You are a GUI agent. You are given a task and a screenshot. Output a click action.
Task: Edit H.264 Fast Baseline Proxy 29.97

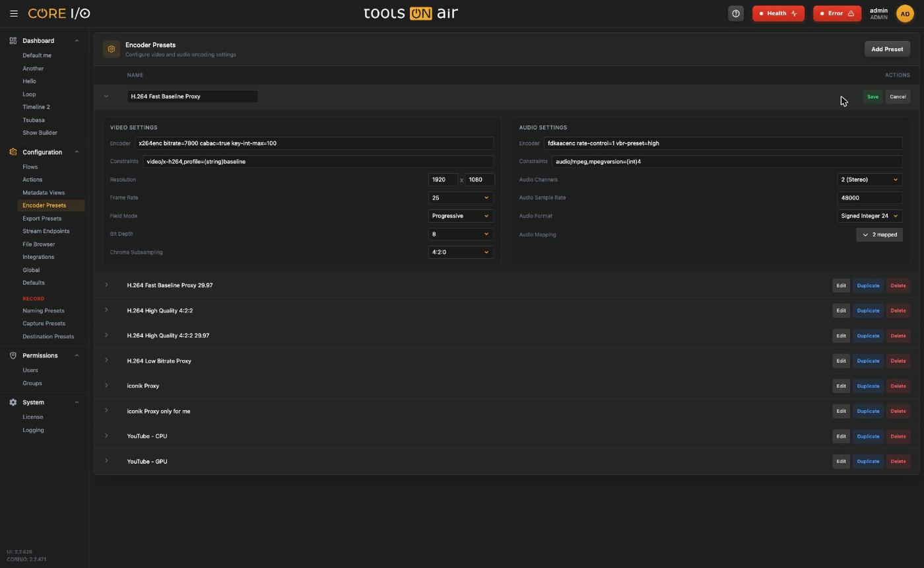[x=841, y=285]
